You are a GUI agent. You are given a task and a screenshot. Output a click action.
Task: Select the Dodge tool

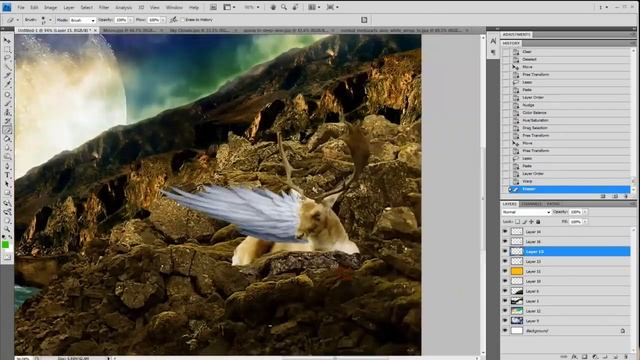pos(7,157)
